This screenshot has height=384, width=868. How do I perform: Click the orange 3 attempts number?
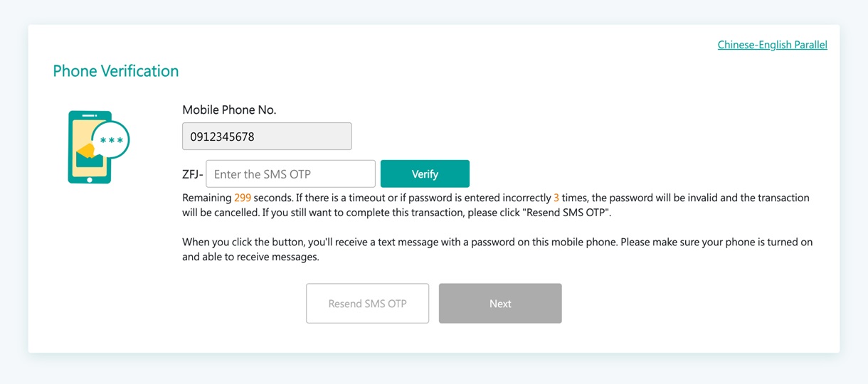(556, 198)
